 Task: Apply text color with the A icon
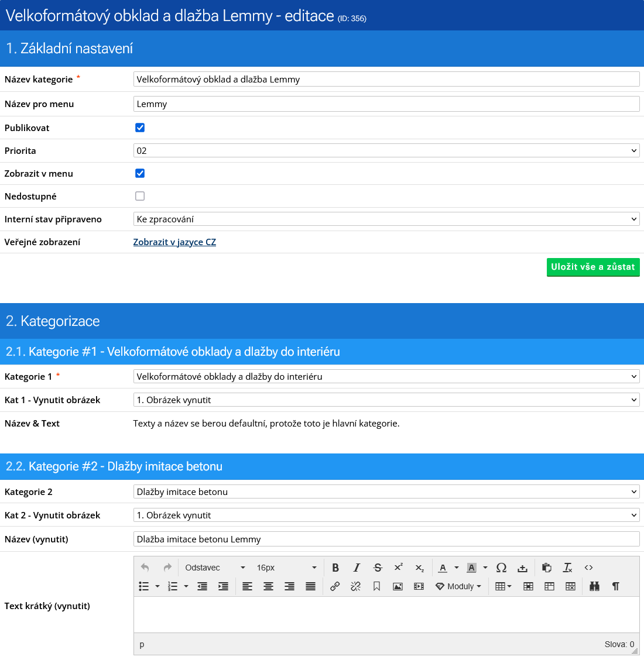(443, 568)
